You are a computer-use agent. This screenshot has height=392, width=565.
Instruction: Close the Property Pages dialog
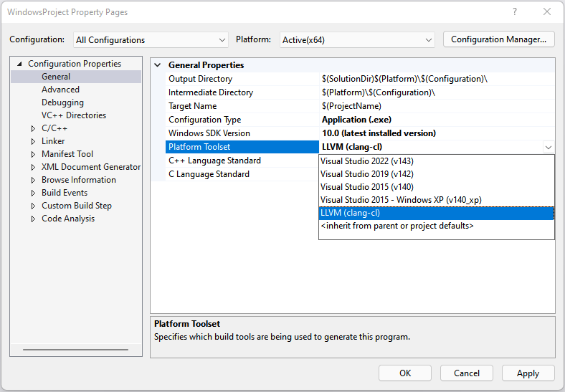(547, 12)
